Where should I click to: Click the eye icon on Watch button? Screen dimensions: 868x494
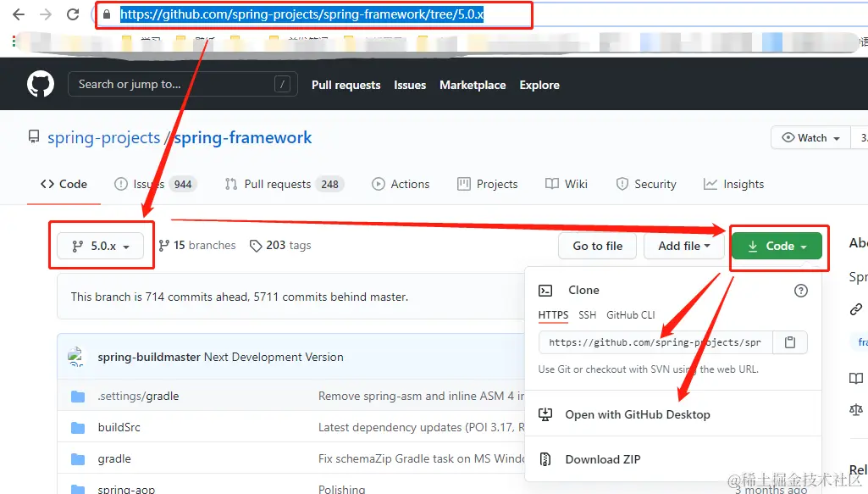coord(788,137)
